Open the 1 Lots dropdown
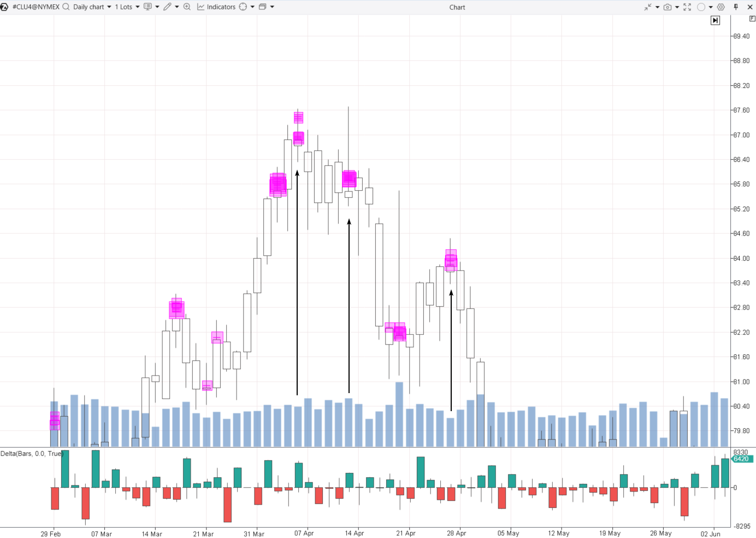 [x=127, y=7]
